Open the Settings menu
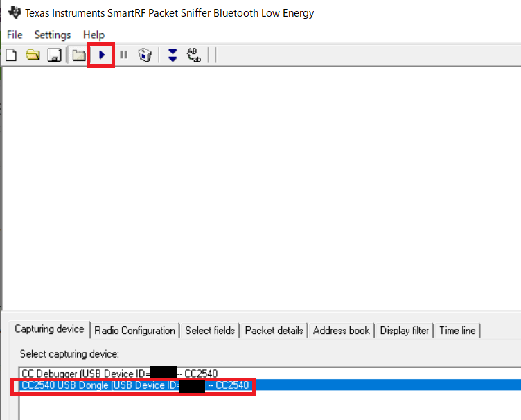 pos(53,35)
